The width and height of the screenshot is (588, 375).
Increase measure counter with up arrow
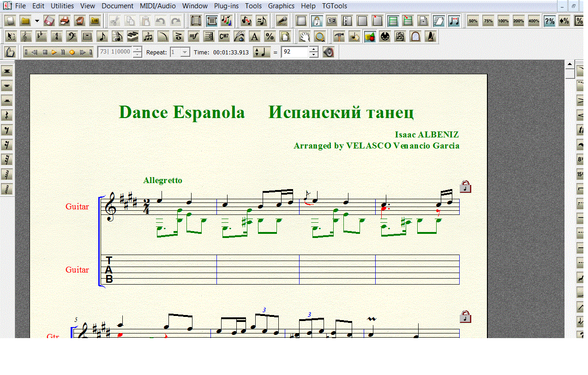(x=137, y=49)
